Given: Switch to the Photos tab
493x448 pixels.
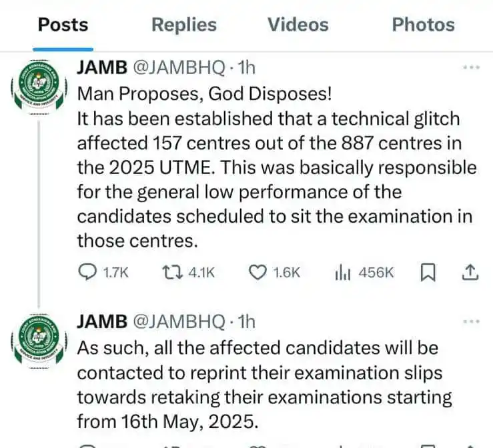Looking at the screenshot, I should tap(423, 25).
